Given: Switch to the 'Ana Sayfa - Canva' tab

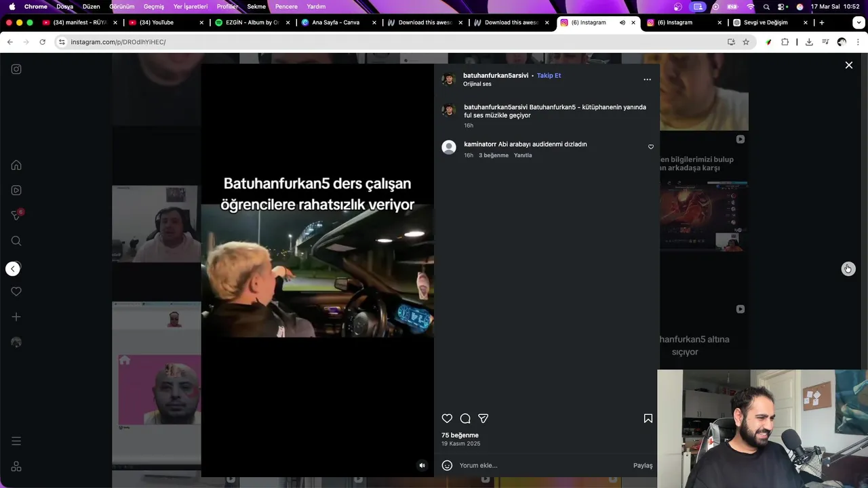Looking at the screenshot, I should (x=338, y=22).
